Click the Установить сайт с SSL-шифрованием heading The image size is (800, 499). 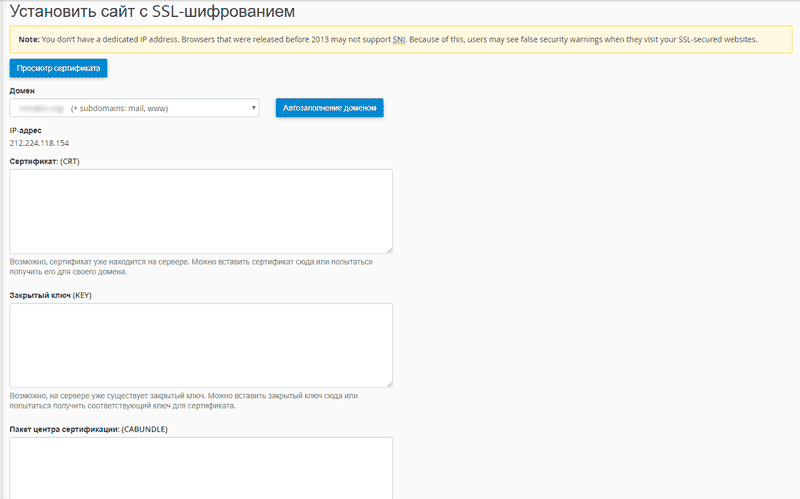(x=152, y=13)
